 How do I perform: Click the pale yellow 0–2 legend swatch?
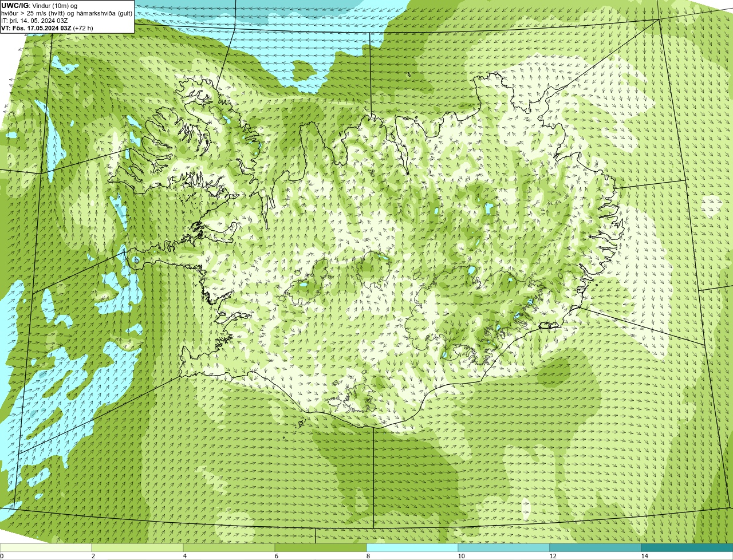pos(46,547)
